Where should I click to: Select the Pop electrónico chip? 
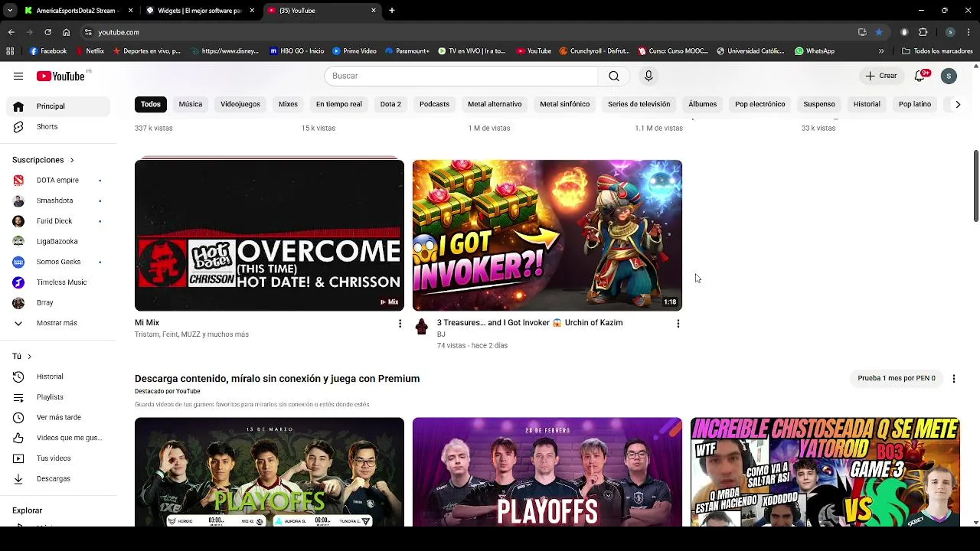pos(760,104)
